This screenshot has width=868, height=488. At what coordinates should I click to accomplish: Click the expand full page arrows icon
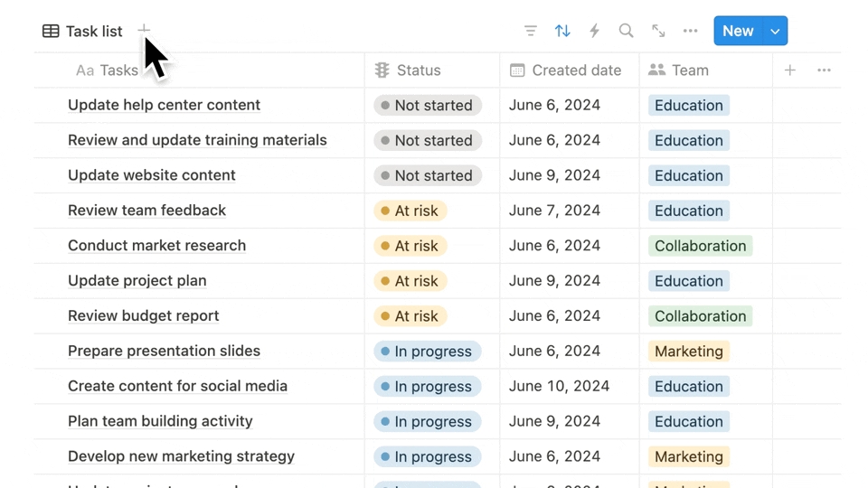(658, 31)
